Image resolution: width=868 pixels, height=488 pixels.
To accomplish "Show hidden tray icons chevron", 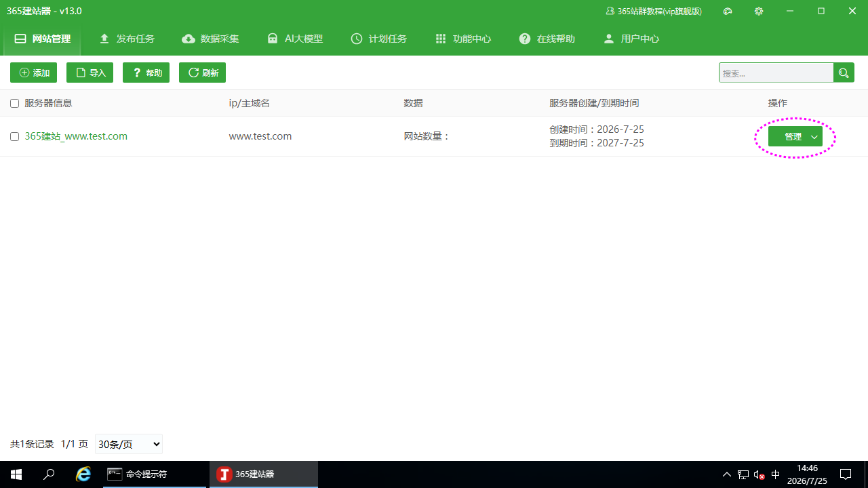I will (727, 474).
